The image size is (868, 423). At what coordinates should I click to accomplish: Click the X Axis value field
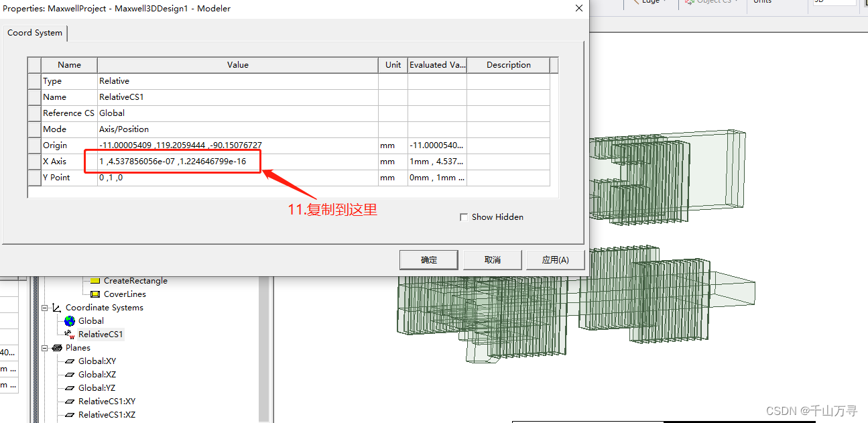[x=238, y=162]
